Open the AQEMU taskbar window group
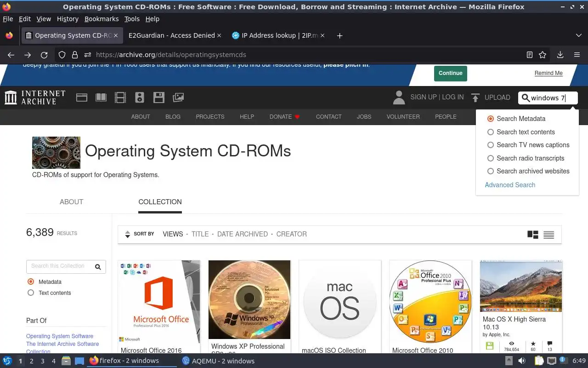 [218, 361]
